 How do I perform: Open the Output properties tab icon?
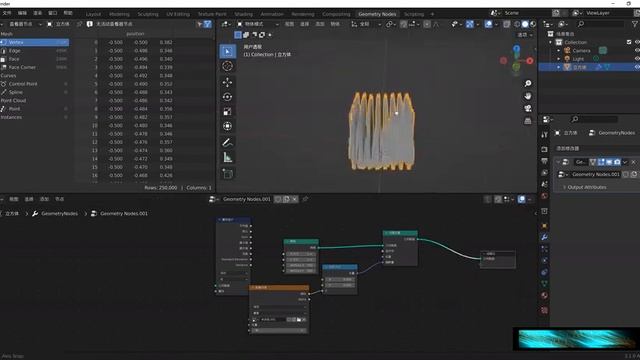(x=544, y=161)
